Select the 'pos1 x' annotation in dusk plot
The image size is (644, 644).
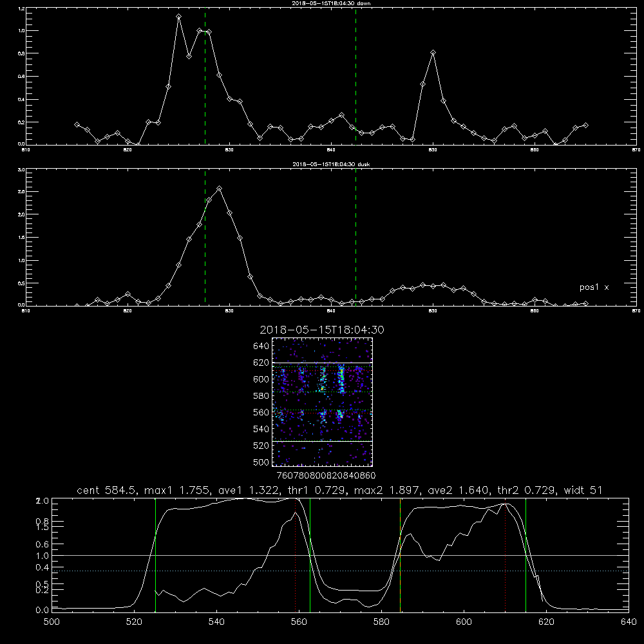(594, 287)
